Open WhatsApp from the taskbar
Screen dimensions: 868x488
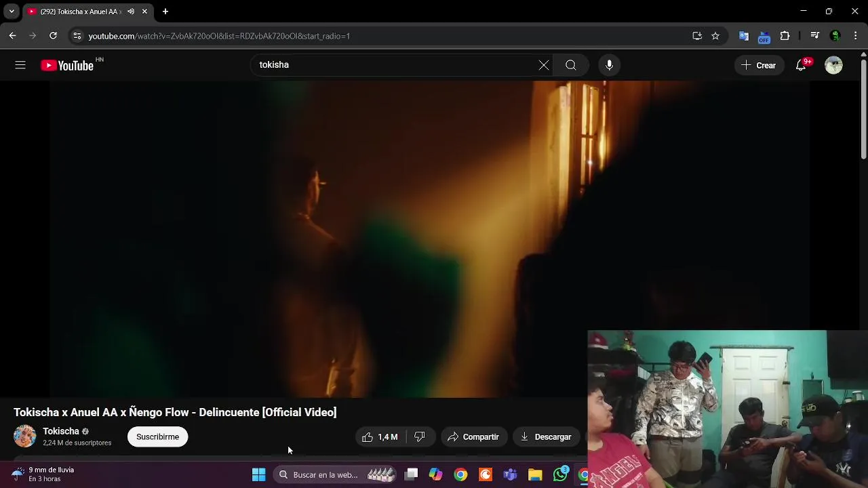(x=560, y=474)
